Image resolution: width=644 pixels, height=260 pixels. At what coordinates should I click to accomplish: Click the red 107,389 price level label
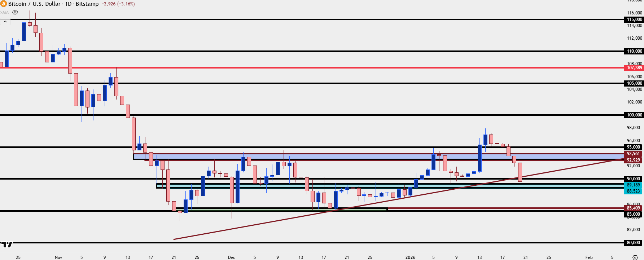click(x=634, y=68)
